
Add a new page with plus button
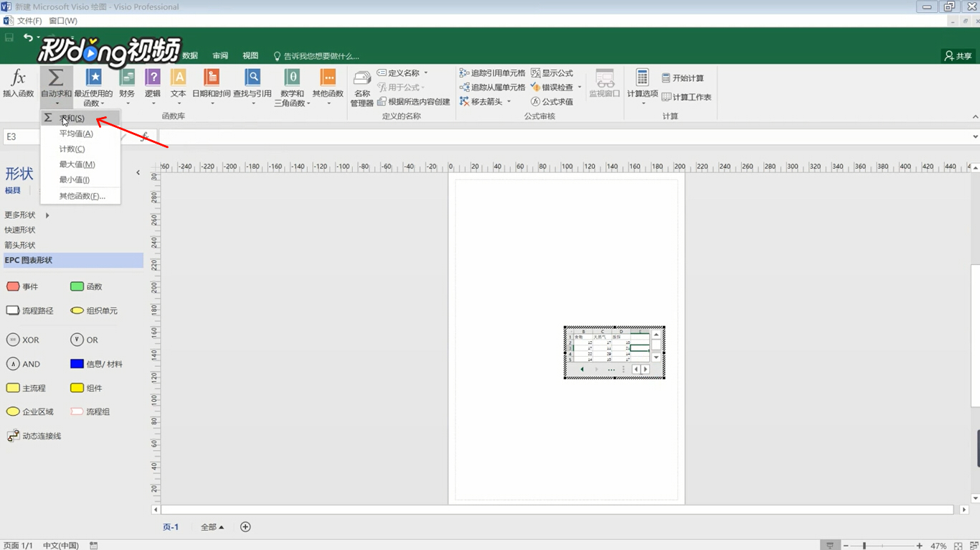245,527
